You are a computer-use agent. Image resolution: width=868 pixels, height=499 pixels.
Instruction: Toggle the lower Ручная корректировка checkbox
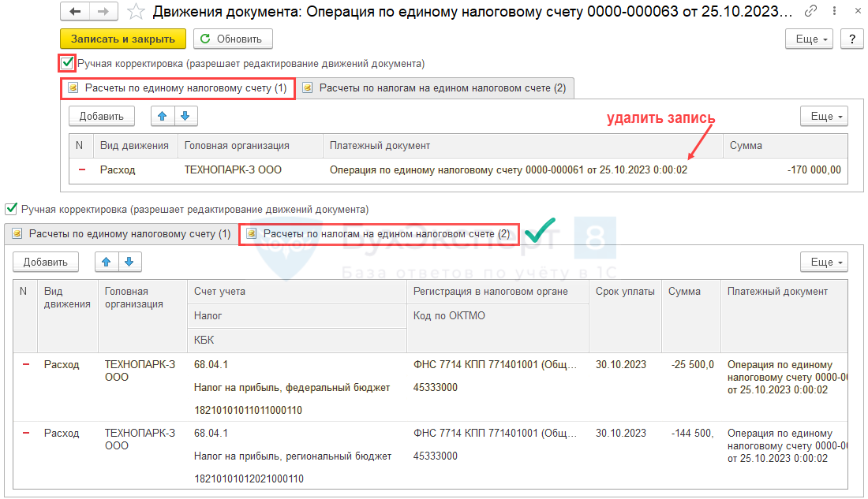11,209
